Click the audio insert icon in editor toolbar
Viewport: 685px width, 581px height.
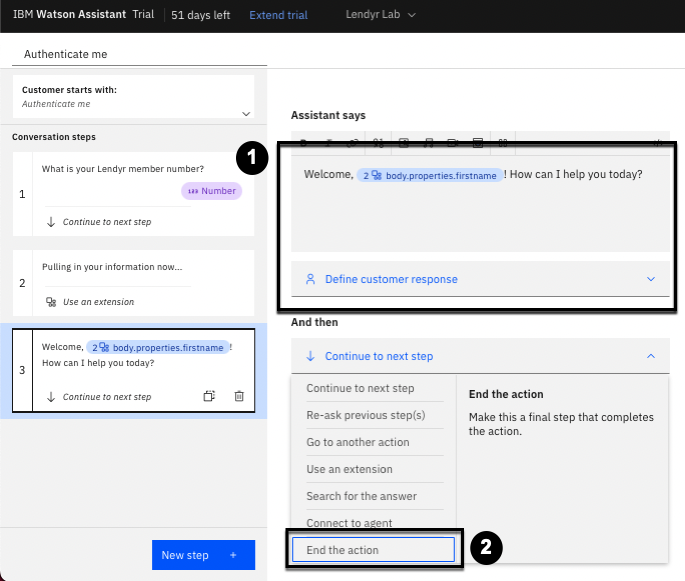[x=429, y=142]
